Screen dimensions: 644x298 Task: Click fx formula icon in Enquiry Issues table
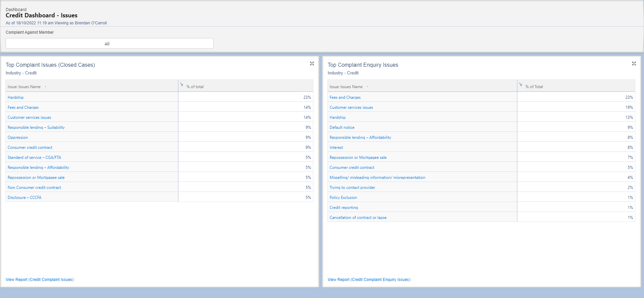coord(521,85)
